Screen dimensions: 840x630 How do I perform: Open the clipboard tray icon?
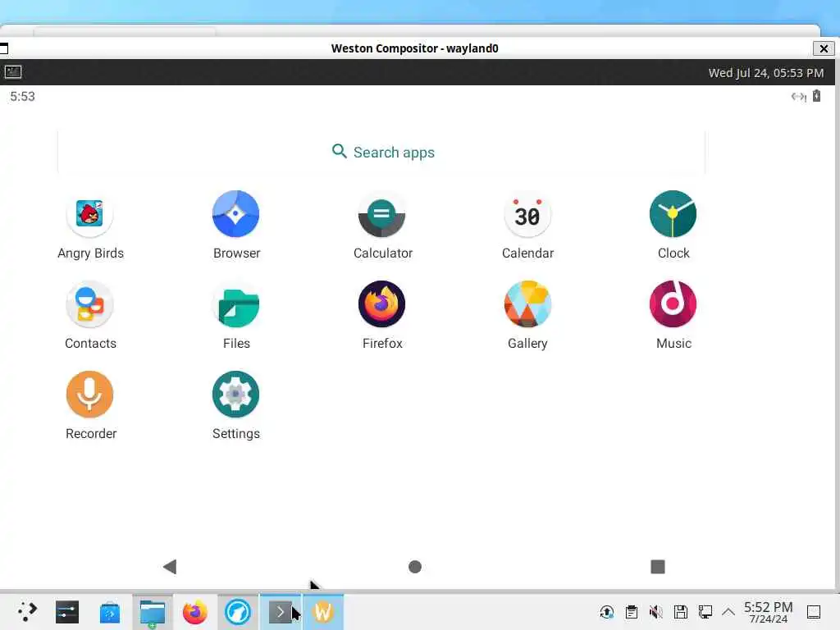pos(632,612)
